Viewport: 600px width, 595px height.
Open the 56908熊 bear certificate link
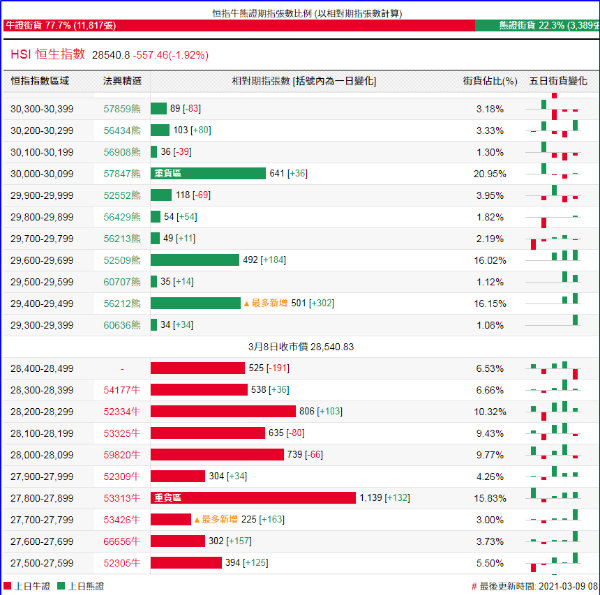click(122, 152)
